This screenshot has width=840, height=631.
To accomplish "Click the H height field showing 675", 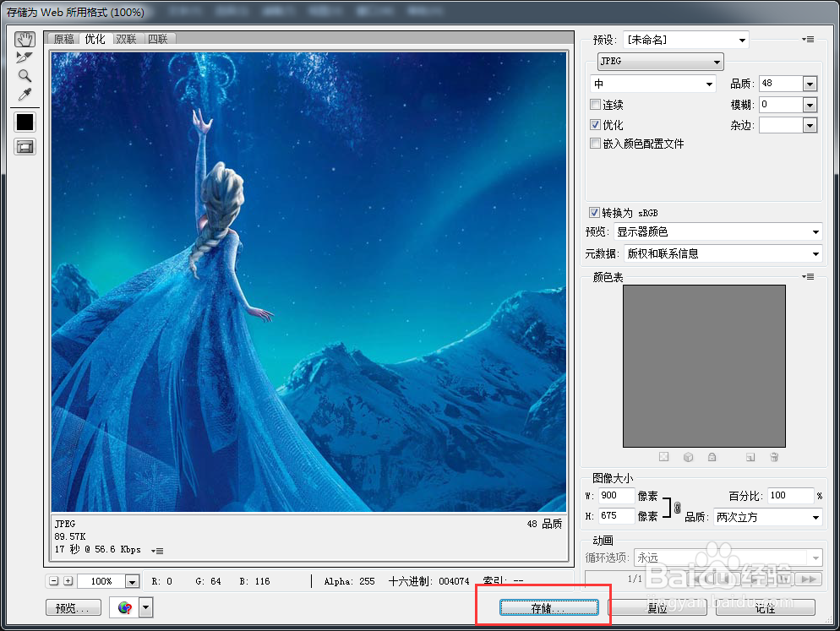I will [617, 516].
